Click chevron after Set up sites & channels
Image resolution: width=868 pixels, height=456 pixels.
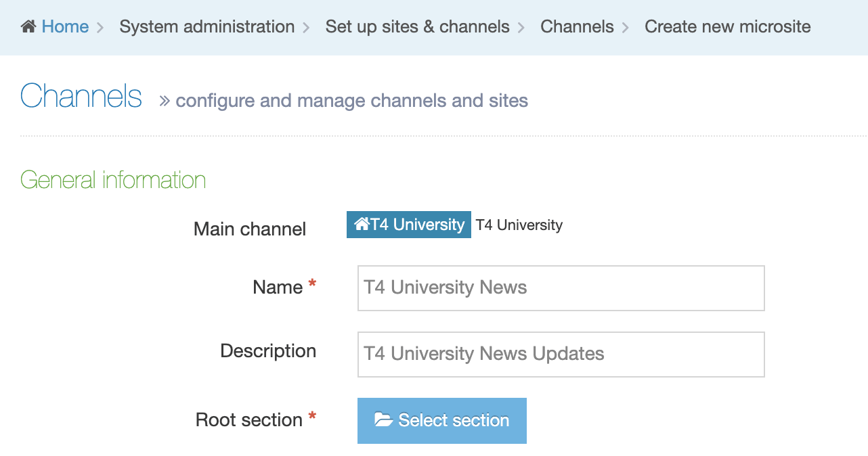pos(521,28)
